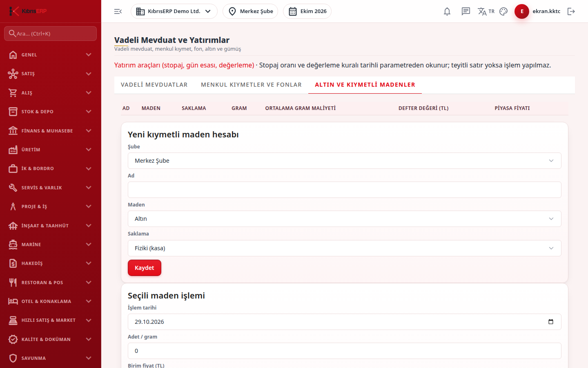Viewport: 588px width, 368px height.
Task: Open Hakediş sidebar menu item
Action: click(x=51, y=263)
